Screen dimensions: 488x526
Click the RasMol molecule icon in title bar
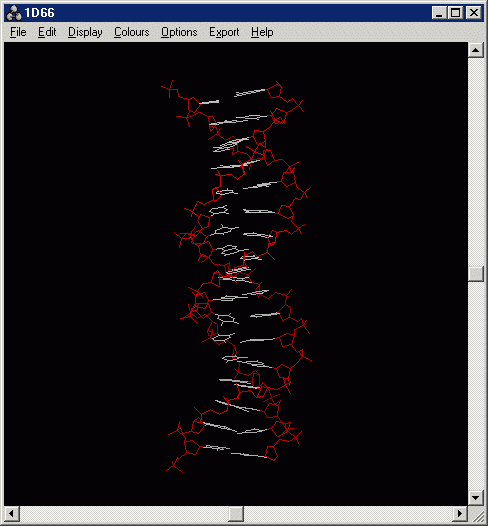coord(14,13)
